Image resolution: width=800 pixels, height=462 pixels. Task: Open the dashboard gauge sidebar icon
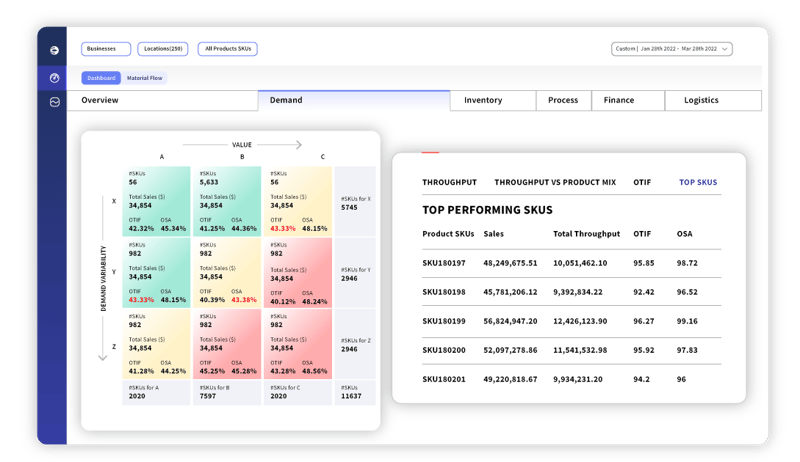tap(55, 78)
